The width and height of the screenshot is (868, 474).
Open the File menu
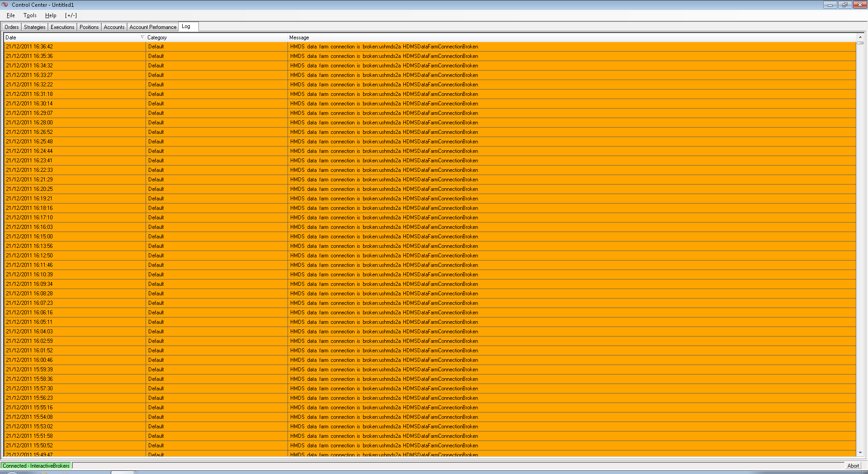click(x=11, y=15)
